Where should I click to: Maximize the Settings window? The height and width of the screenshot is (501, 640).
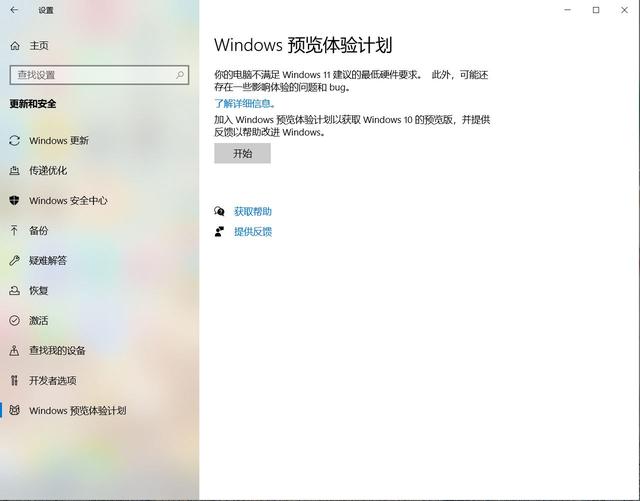(x=596, y=10)
